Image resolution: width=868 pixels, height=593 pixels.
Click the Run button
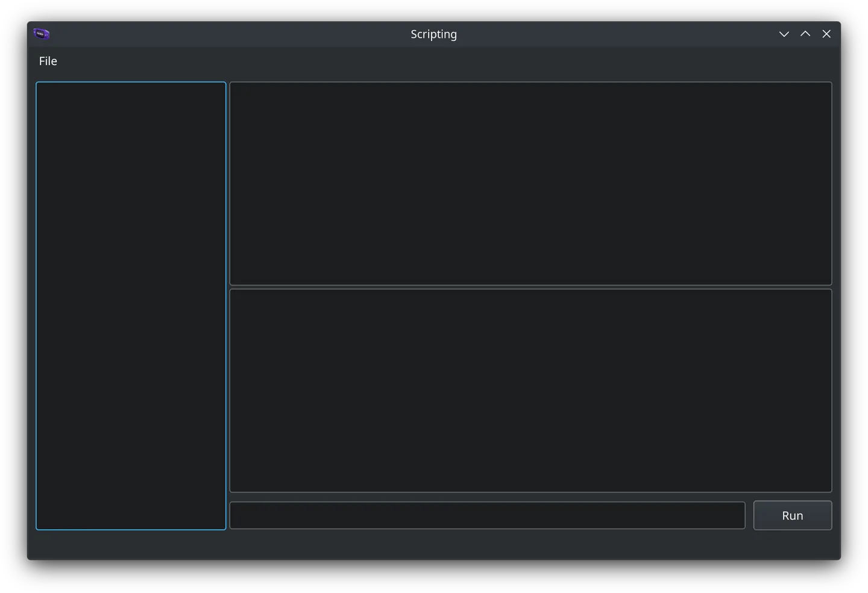792,515
